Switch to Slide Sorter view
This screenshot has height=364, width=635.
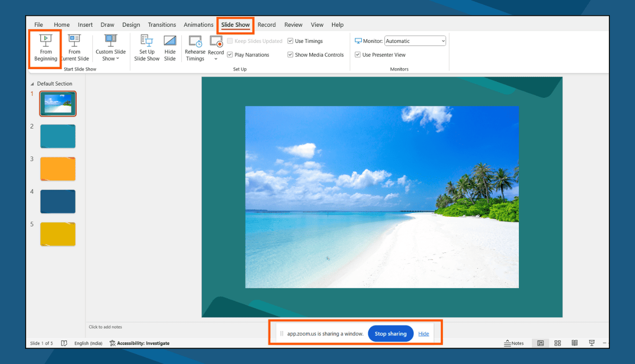point(557,343)
